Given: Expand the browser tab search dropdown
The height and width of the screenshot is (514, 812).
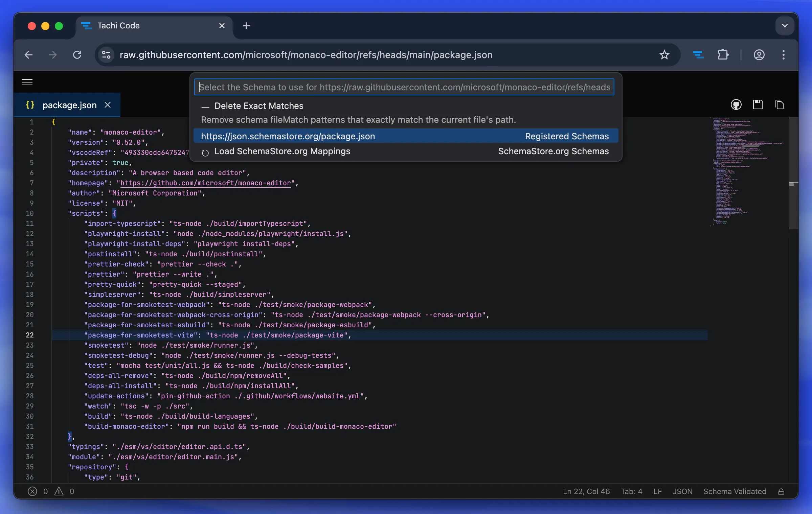Looking at the screenshot, I should (x=785, y=26).
